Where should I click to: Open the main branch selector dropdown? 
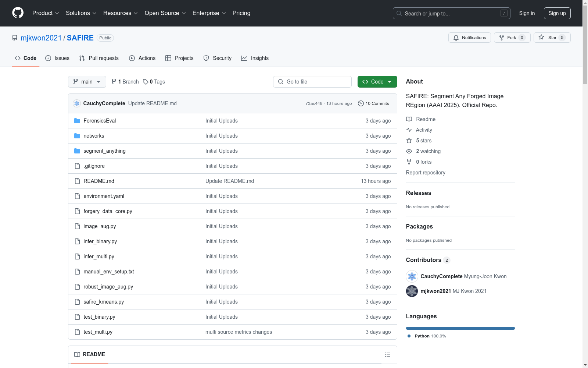click(x=87, y=82)
